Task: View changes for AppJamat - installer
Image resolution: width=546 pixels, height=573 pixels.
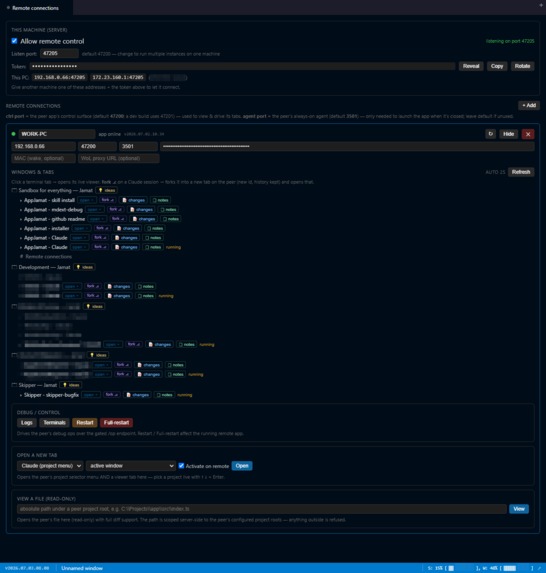Action: [x=128, y=228]
